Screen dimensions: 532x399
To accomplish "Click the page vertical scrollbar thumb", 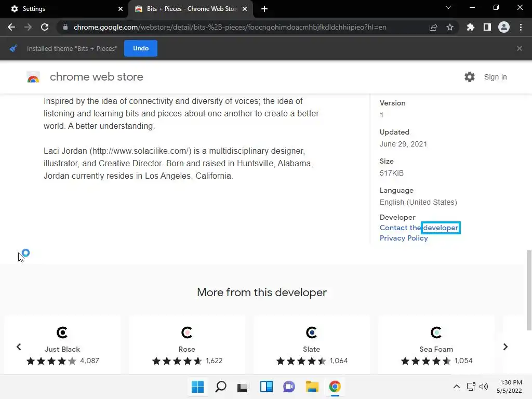I will click(x=528, y=290).
